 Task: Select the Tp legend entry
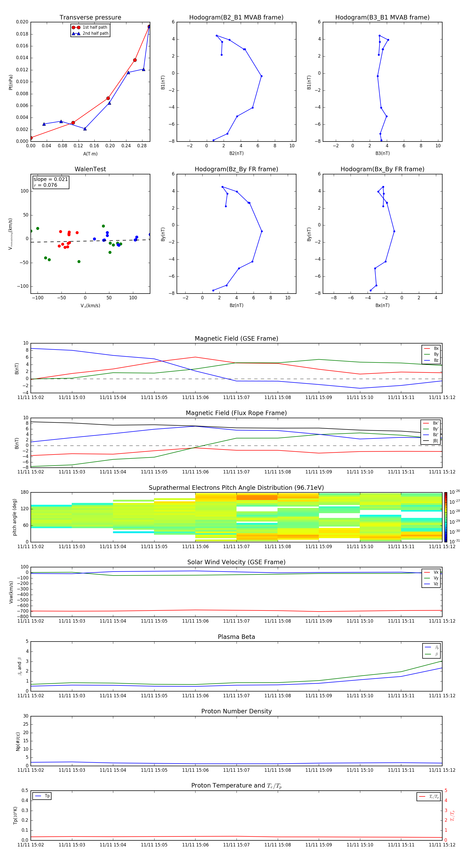pyautogui.click(x=42, y=796)
